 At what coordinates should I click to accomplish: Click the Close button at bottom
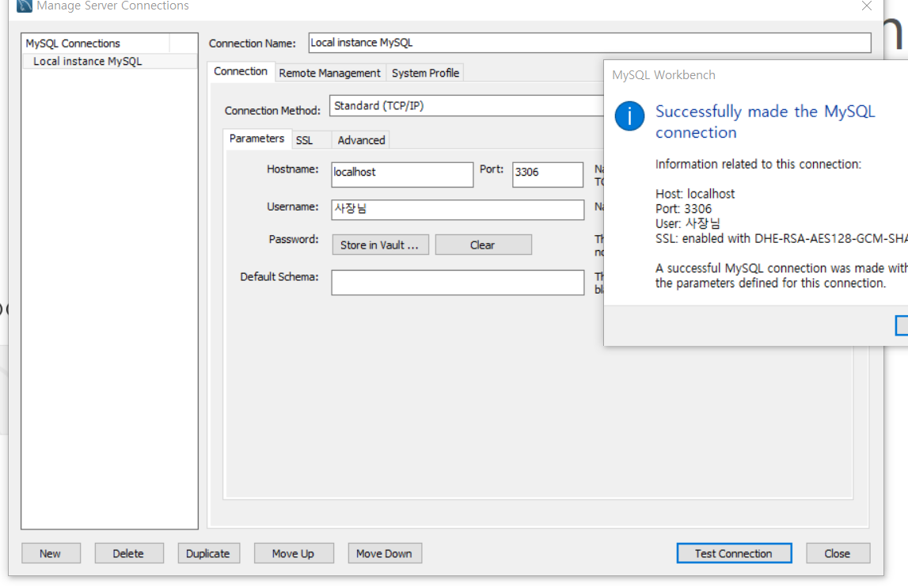(838, 553)
